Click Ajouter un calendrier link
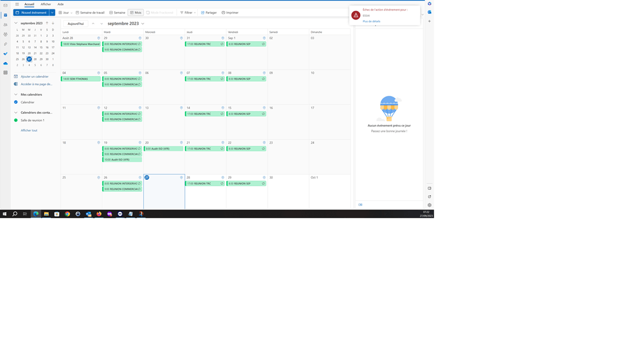This screenshot has height=362, width=644. (35, 77)
